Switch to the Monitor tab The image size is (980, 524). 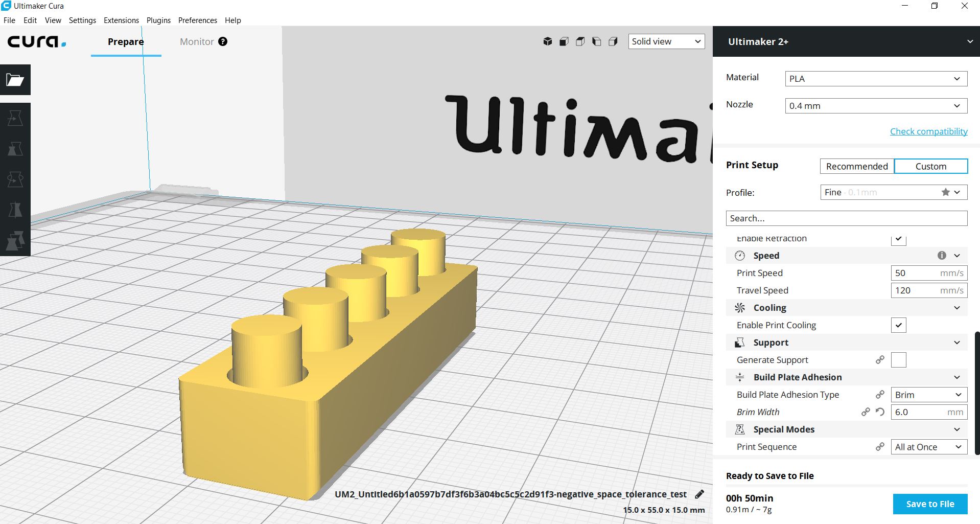(197, 41)
